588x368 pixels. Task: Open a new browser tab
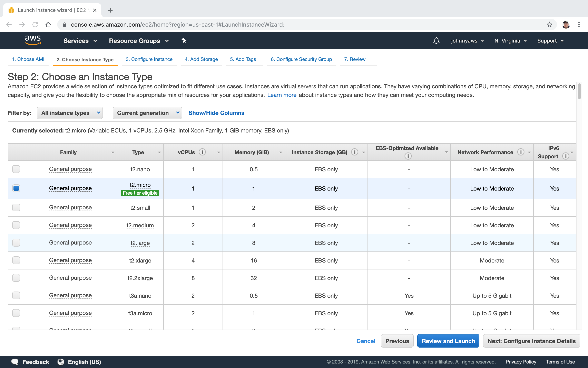110,10
